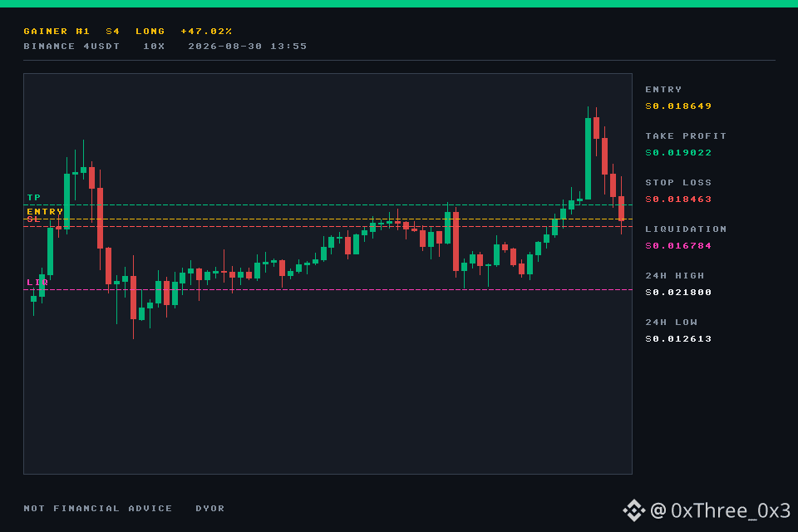
Task: Click the 10X leverage label
Action: click(x=154, y=47)
